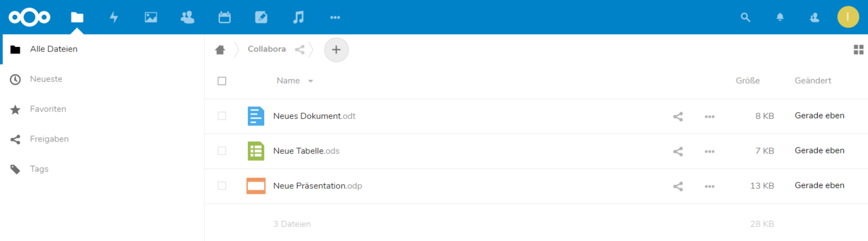Select the Neue Präsentation.odp checkbox
Image resolution: width=868 pixels, height=241 pixels.
[222, 186]
